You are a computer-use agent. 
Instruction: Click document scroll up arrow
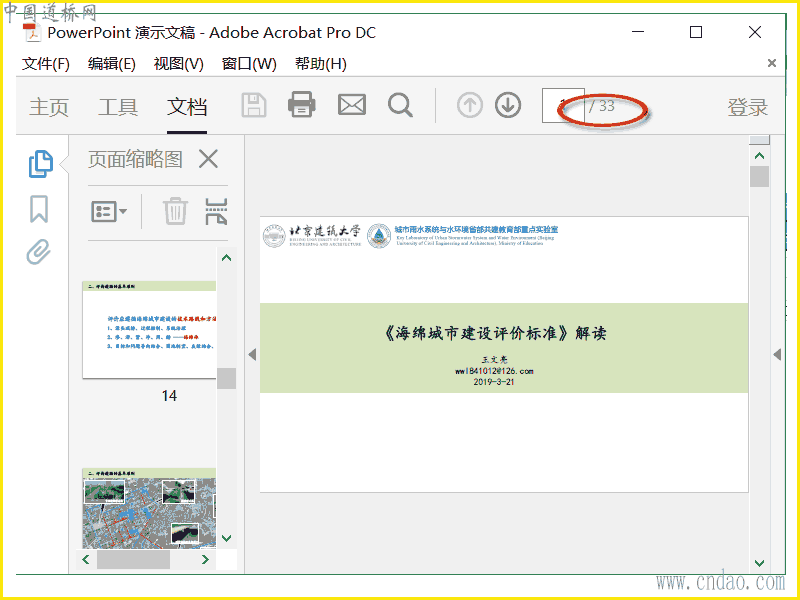pyautogui.click(x=759, y=156)
